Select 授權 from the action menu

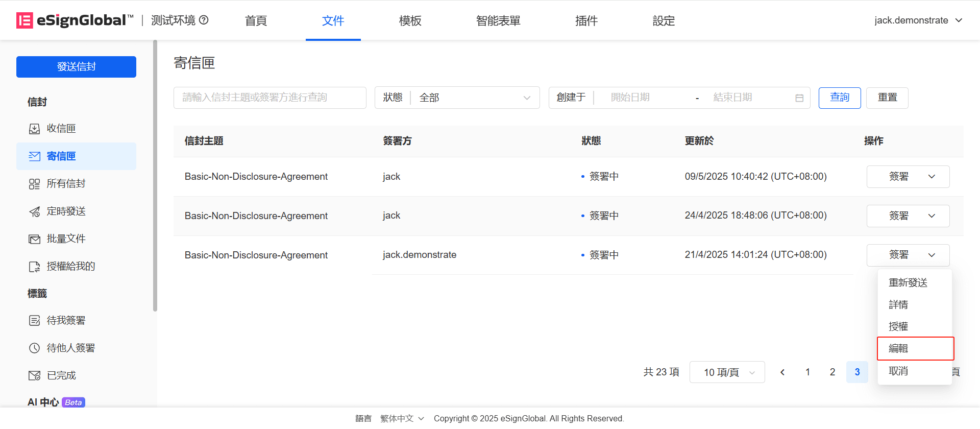tap(915, 326)
